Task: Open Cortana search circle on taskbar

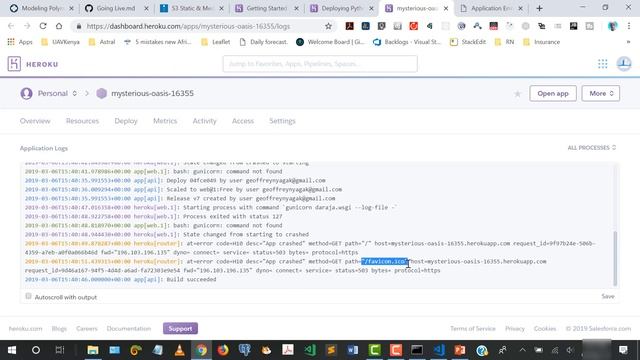Action: 36,350
